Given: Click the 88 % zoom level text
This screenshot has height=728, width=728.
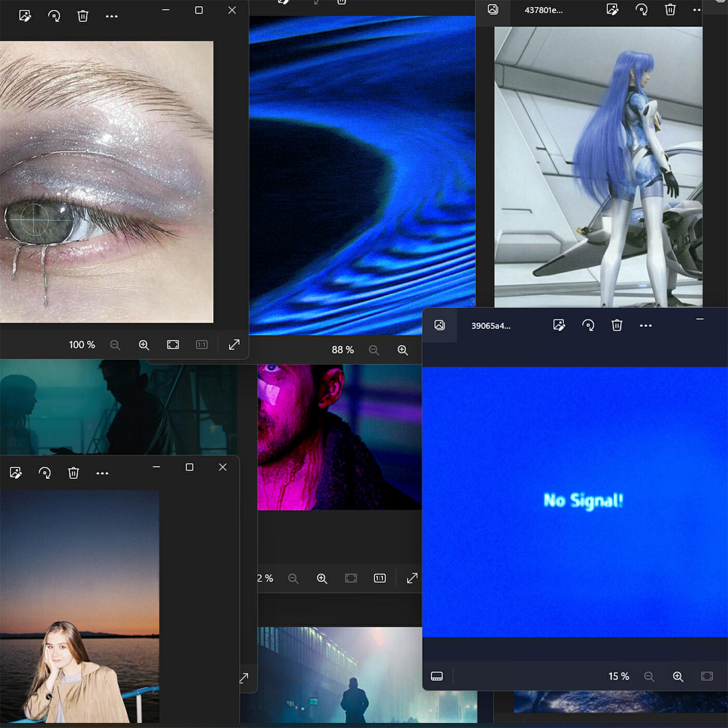Looking at the screenshot, I should [343, 350].
